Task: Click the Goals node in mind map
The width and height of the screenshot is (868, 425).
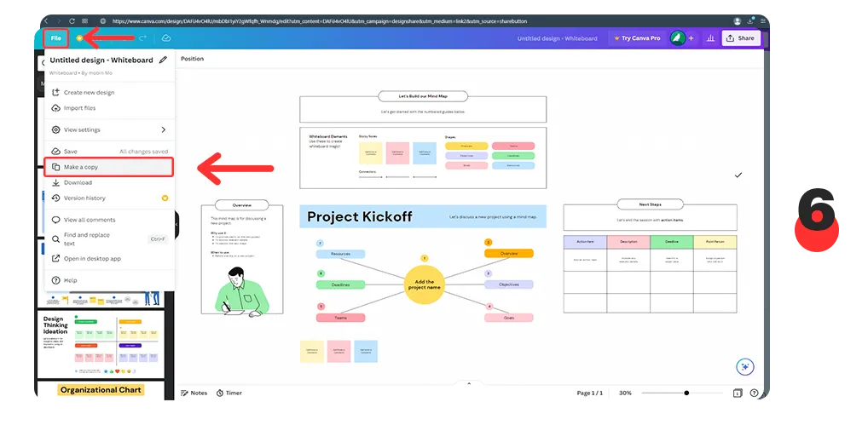Action: point(509,318)
